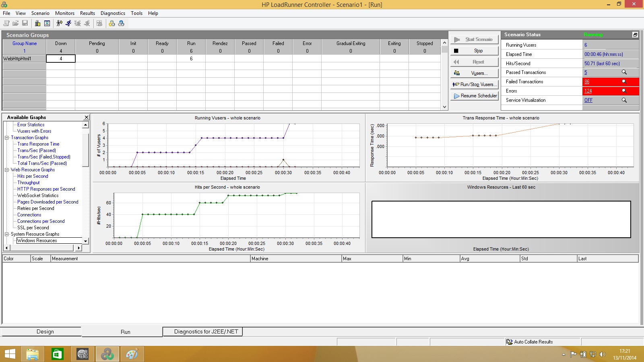Viewport: 644px width, 362px height.
Task: Select Windows Resources in graph tree
Action: (37, 241)
